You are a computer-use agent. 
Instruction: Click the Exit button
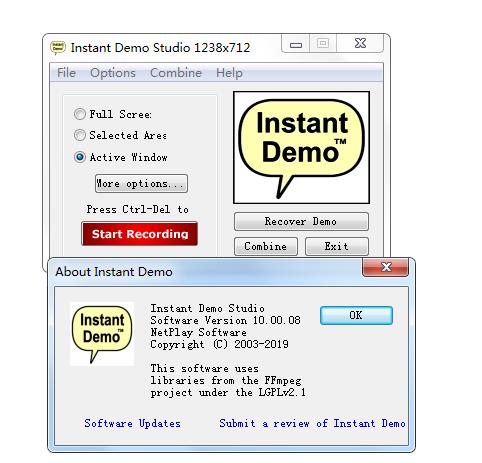tap(337, 246)
